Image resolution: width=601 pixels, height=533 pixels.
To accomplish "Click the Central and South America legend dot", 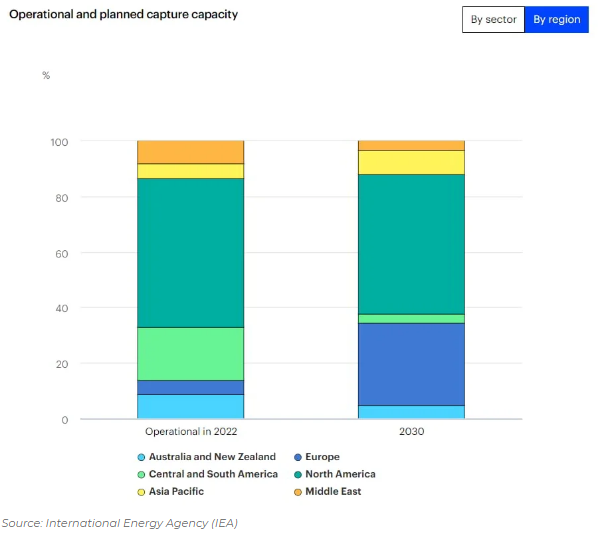I will tap(141, 474).
